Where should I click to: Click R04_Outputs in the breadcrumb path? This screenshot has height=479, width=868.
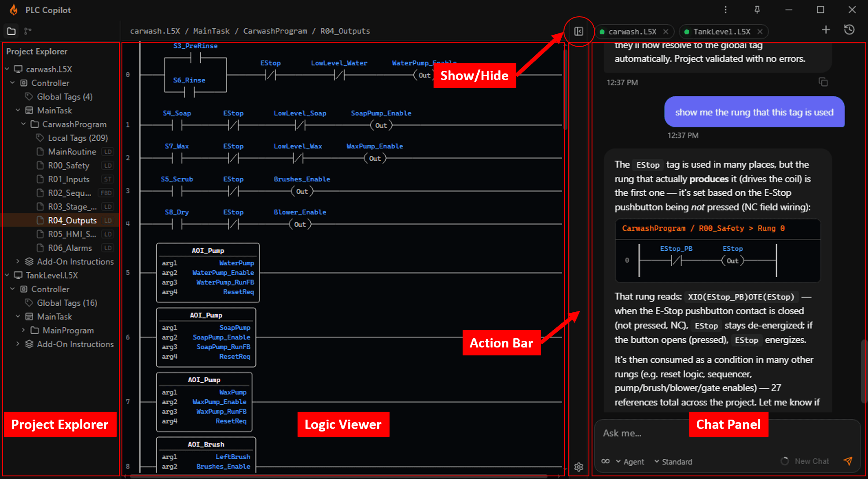point(345,31)
